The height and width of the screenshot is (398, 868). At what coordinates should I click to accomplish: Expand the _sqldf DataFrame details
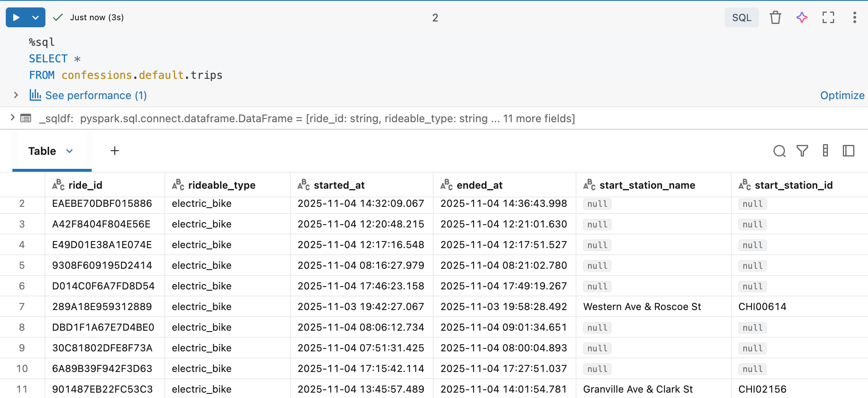12,117
